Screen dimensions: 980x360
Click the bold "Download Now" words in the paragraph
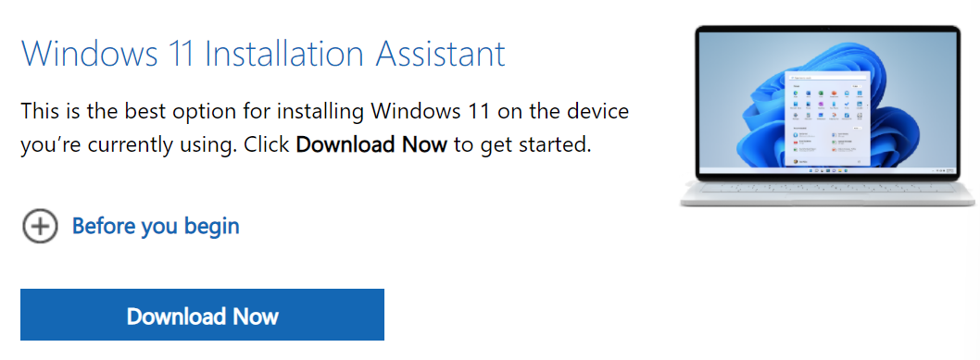tap(371, 144)
